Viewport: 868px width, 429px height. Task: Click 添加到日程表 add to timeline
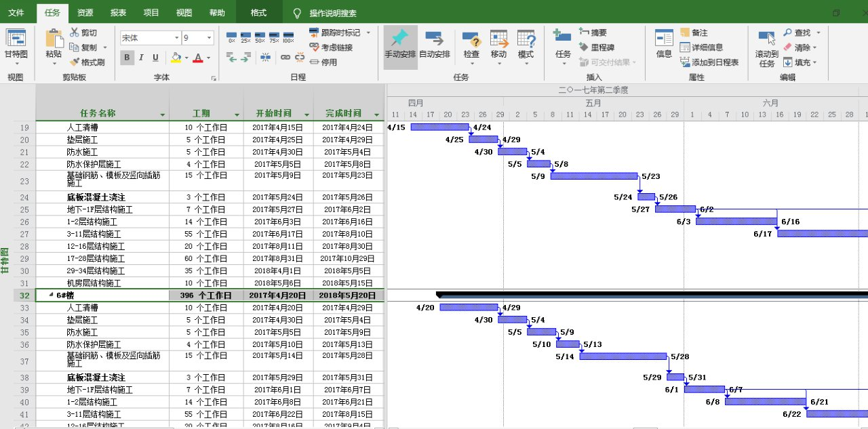coord(709,62)
